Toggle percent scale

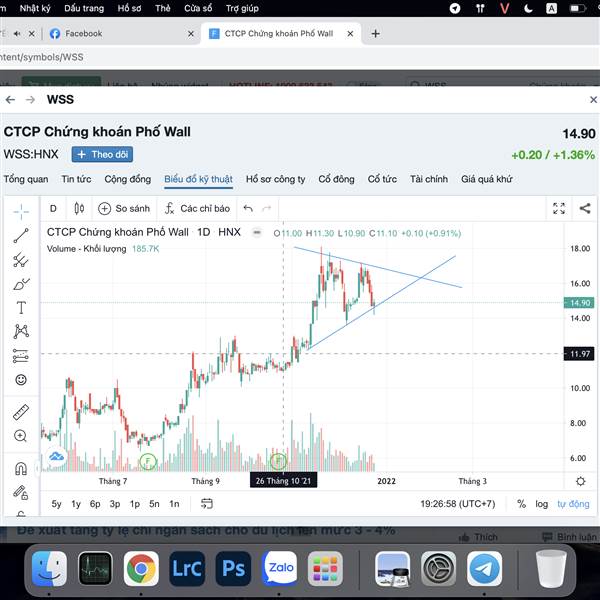(521, 504)
